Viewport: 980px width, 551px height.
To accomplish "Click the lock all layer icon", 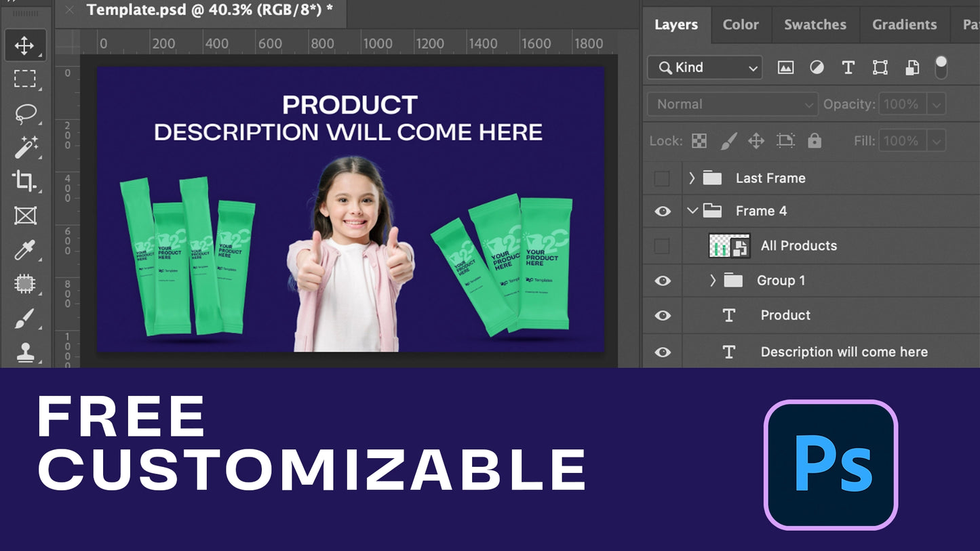I will pyautogui.click(x=815, y=141).
